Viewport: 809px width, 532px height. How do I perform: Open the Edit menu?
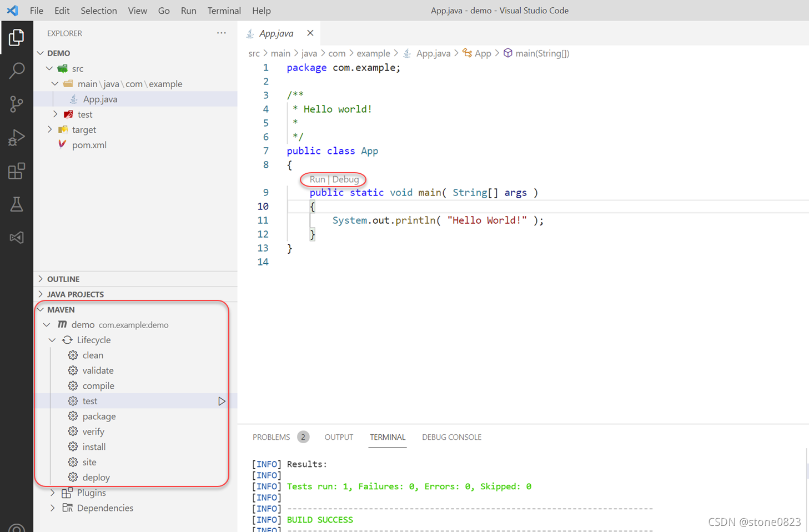point(62,11)
